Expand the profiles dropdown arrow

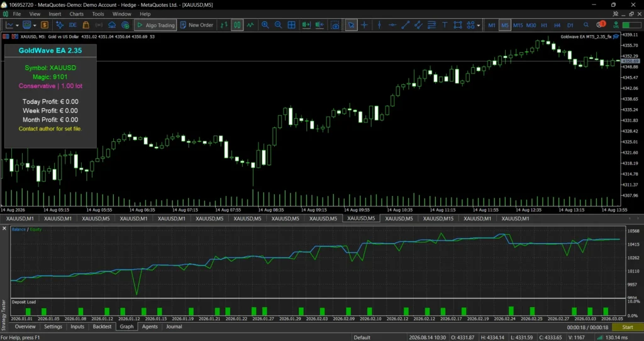click(35, 26)
